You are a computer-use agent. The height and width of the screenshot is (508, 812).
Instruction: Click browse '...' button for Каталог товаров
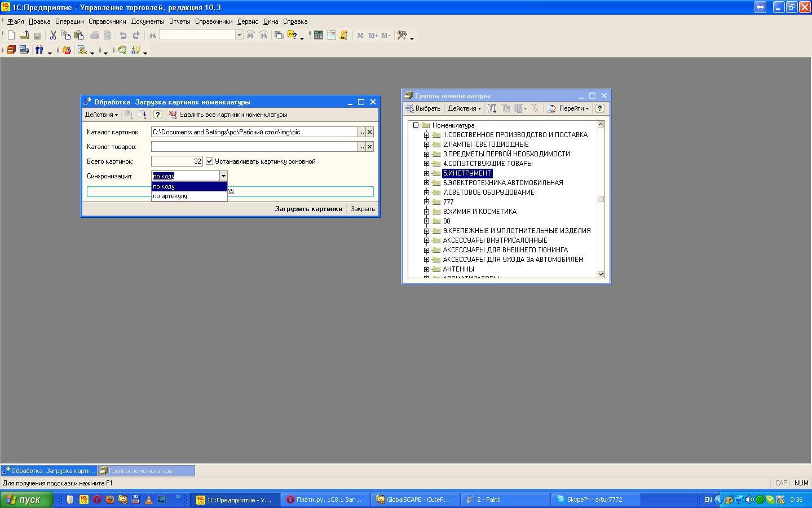point(361,147)
